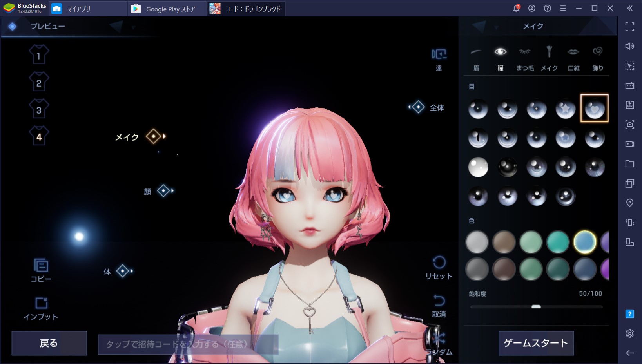
Task: Click the blue help guide icon
Action: tap(630, 314)
